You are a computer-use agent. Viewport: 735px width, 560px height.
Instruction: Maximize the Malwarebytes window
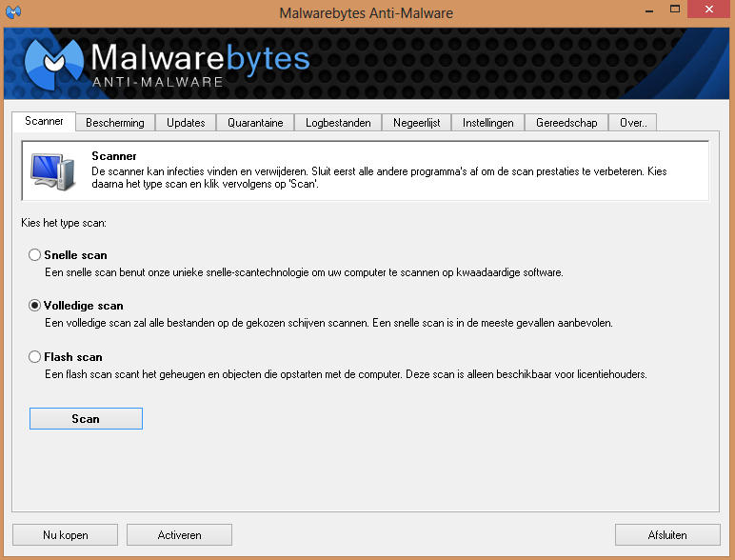click(x=674, y=10)
